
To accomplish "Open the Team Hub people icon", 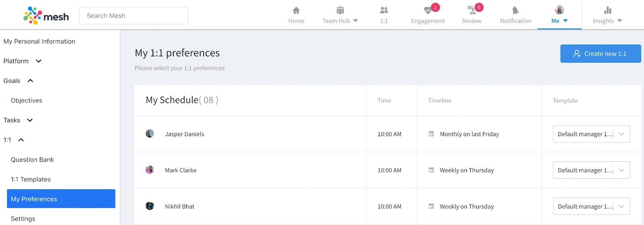I will pos(341,10).
